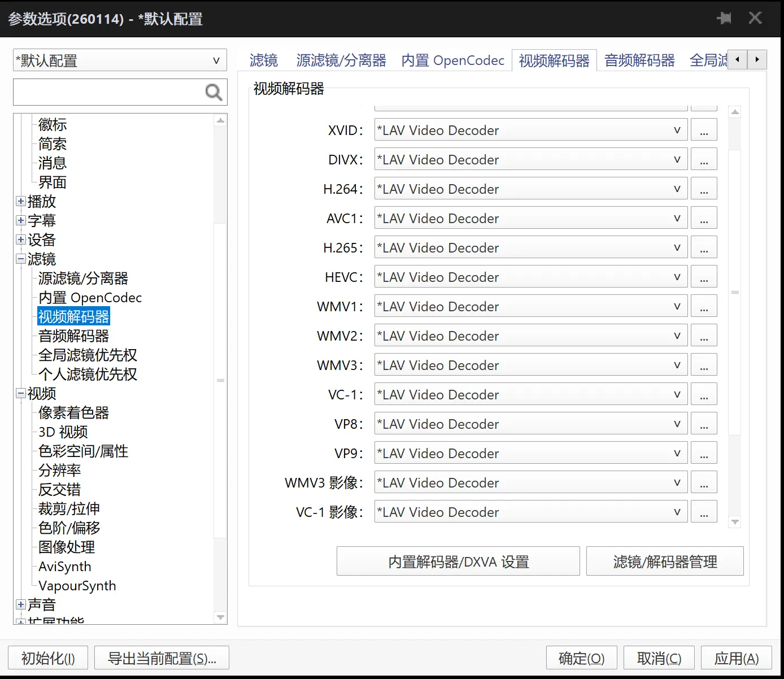Click the 内置解码器/DXVA 设置 button
Viewport: 784px width, 679px height.
pos(458,562)
